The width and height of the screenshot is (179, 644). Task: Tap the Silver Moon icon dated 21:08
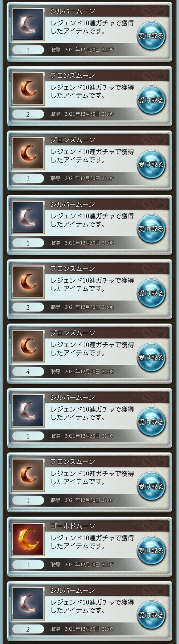pyautogui.click(x=28, y=218)
